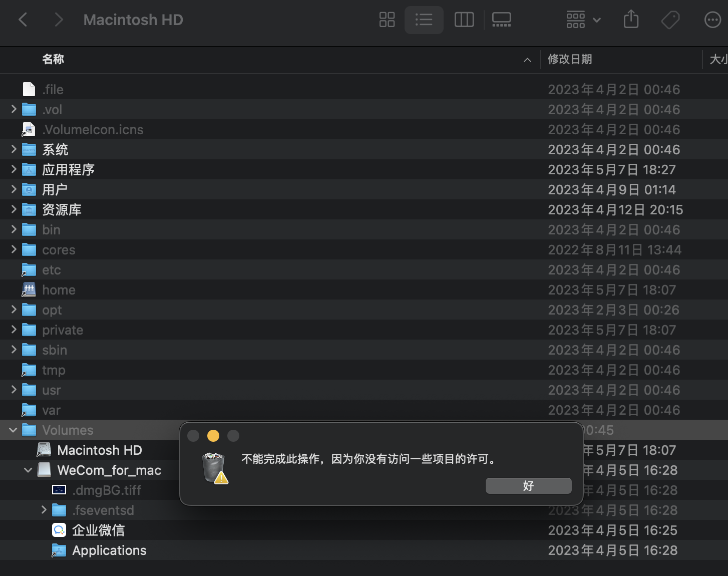728x576 pixels.
Task: Expand the 应用程序 folder
Action: 14,169
